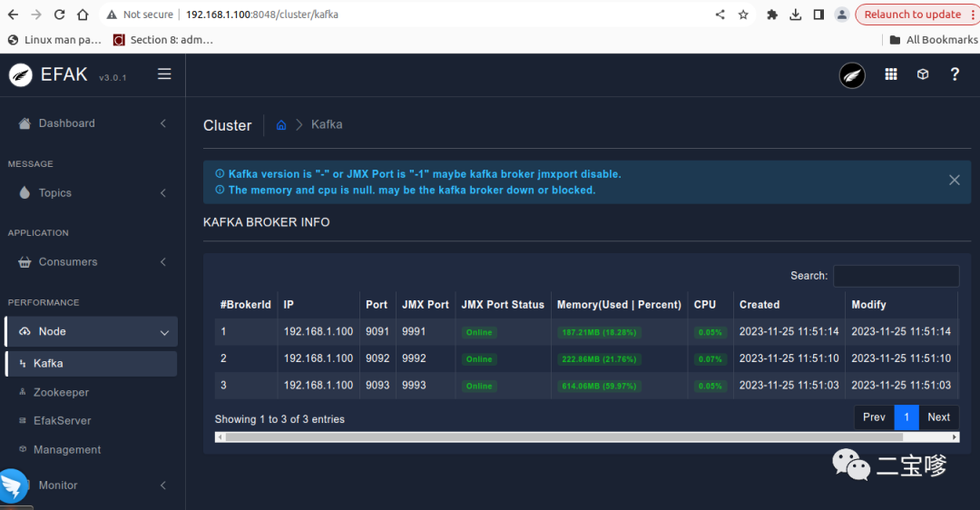Viewport: 980px width, 510px height.
Task: Collapse the Node section chevron
Action: click(164, 332)
